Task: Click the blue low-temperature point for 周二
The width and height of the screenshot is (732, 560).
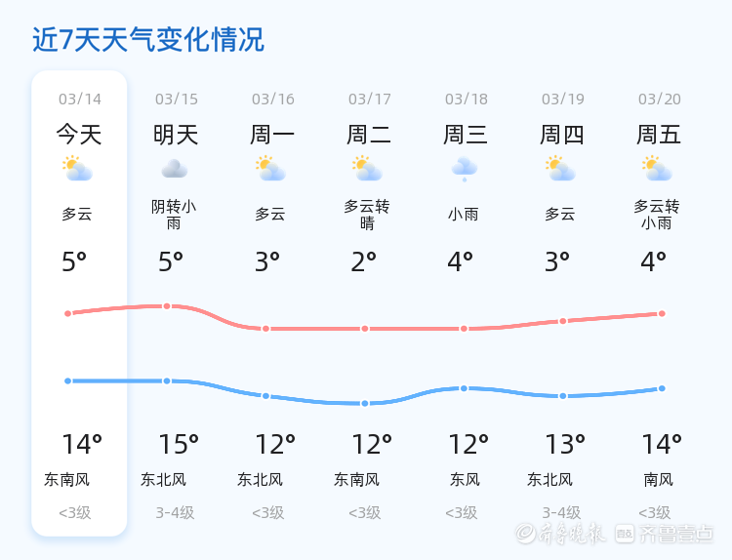Action: [x=365, y=403]
